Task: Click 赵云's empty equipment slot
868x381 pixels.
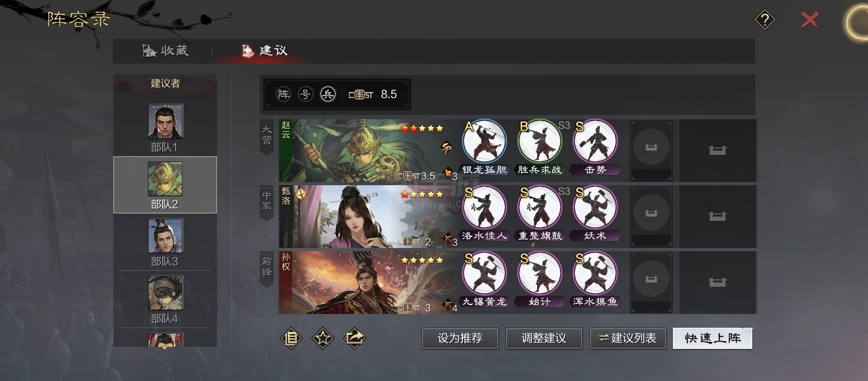Action: (651, 151)
